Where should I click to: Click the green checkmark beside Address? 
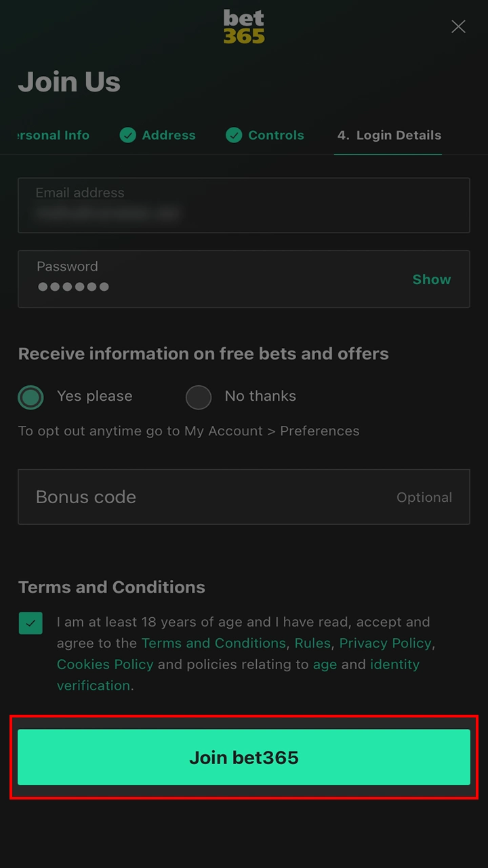[127, 135]
